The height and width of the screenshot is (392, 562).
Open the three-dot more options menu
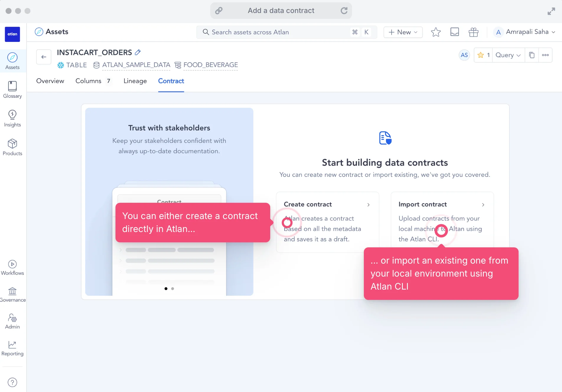point(545,55)
